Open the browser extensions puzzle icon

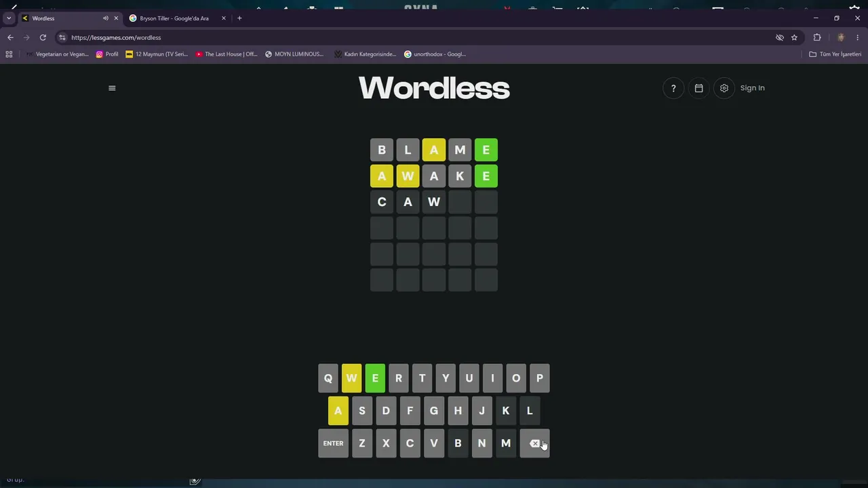coord(817,37)
